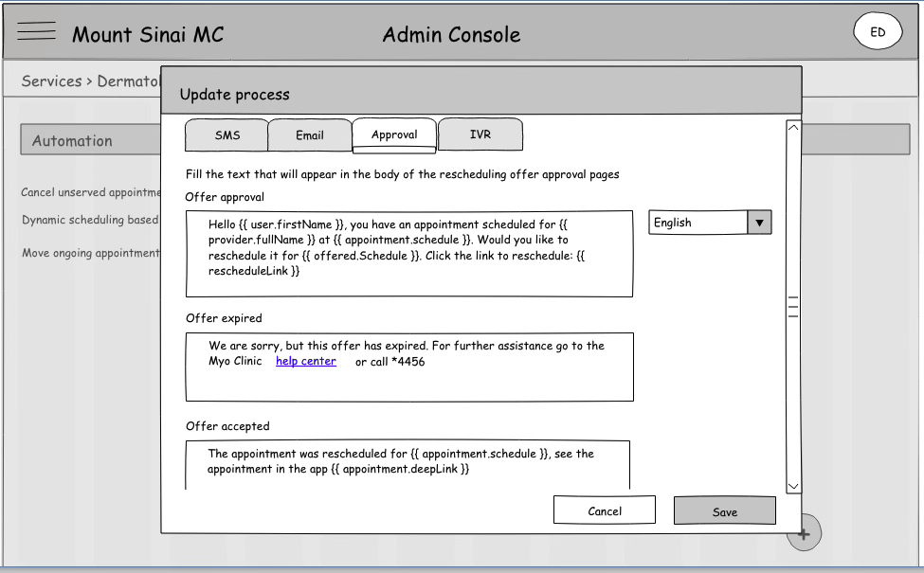924x573 pixels.
Task: Click the scrollbar down arrow
Action: pyautogui.click(x=793, y=486)
